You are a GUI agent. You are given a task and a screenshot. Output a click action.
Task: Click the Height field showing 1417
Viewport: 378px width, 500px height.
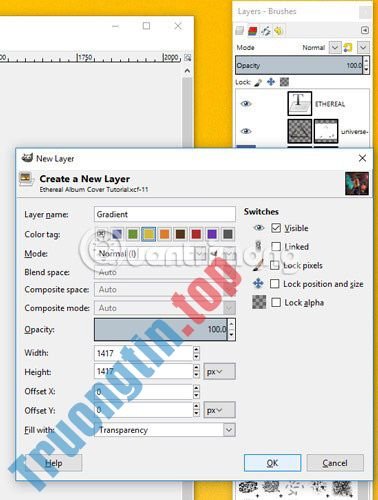tap(143, 371)
